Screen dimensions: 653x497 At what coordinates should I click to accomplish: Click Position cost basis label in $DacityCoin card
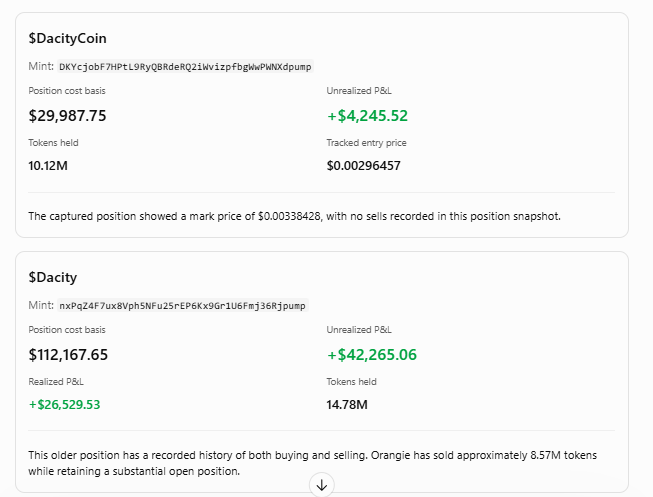[x=67, y=91]
